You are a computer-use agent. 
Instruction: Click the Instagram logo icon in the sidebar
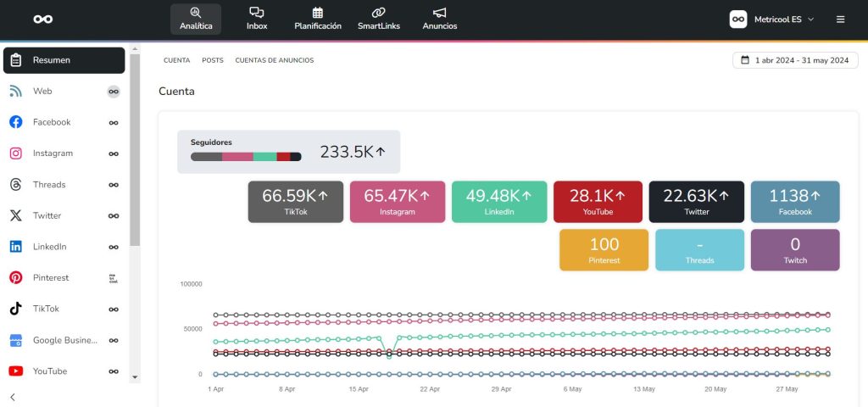click(x=16, y=153)
